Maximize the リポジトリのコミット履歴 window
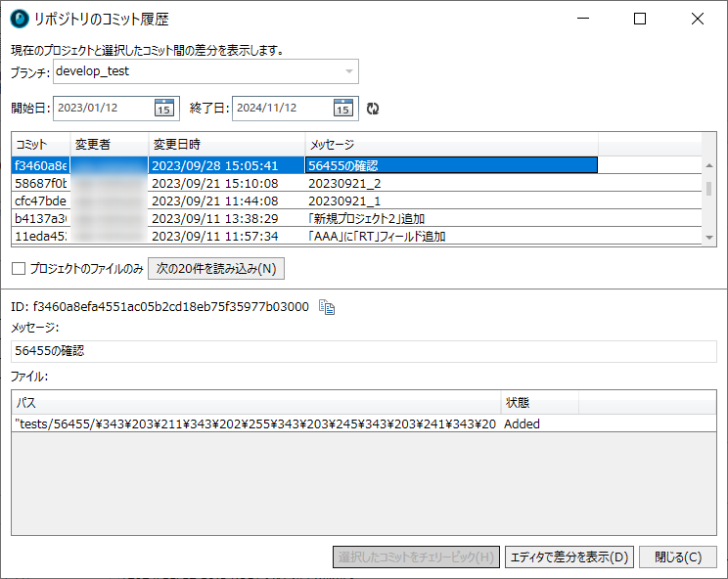 click(x=640, y=19)
